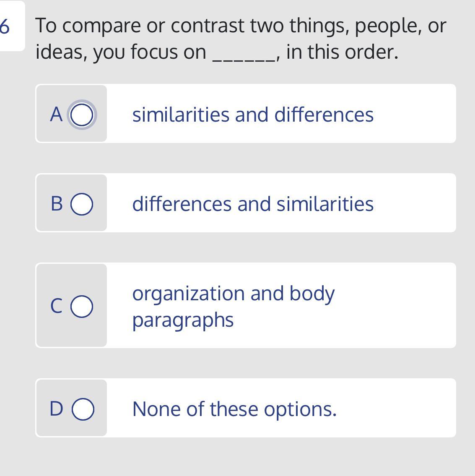Click the word "None" in option D
This screenshot has height=476, width=475.
[157, 409]
